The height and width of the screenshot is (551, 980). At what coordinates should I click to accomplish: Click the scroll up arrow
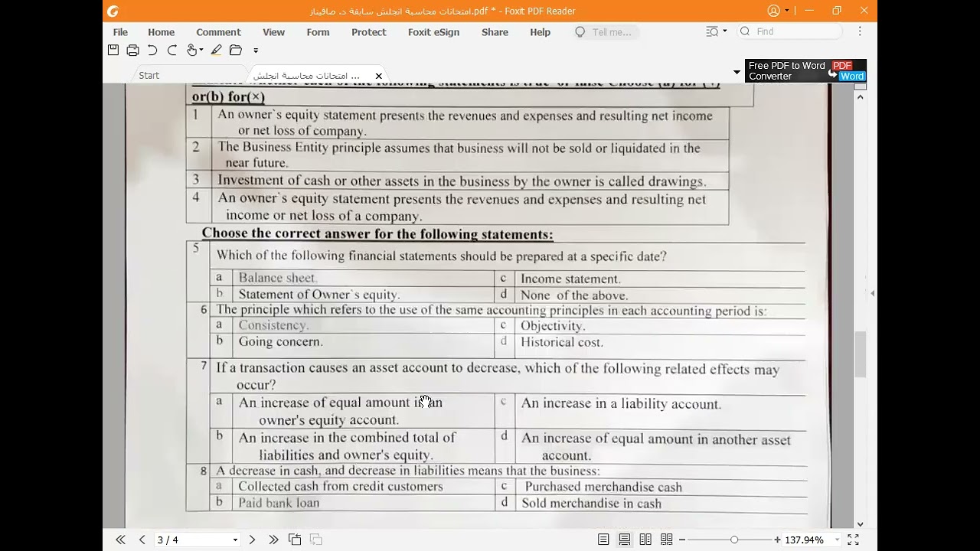(x=861, y=96)
